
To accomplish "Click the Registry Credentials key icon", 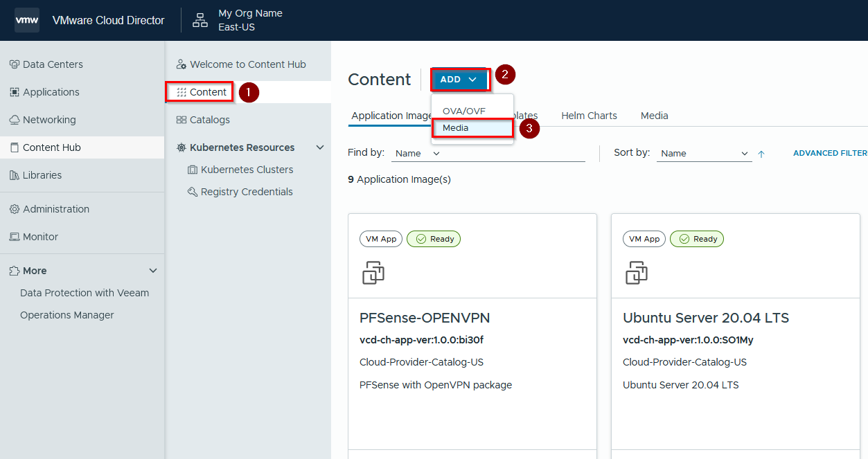I will pyautogui.click(x=193, y=192).
